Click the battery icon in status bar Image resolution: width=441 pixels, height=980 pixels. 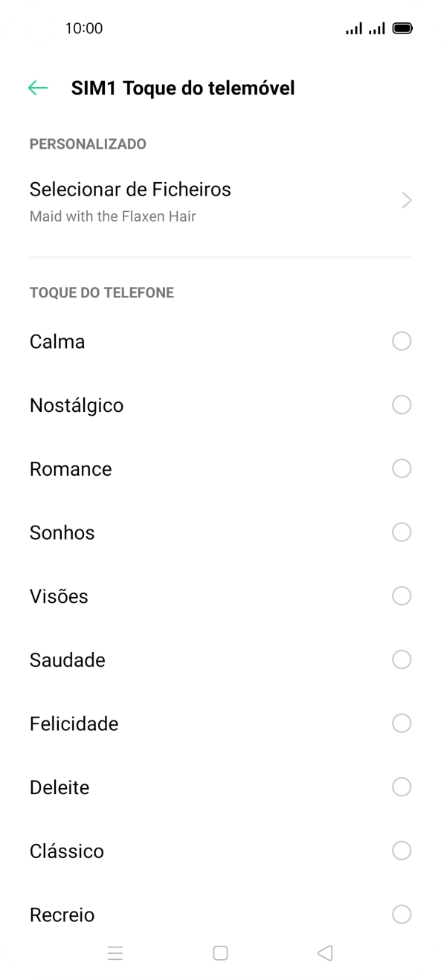pos(402,28)
